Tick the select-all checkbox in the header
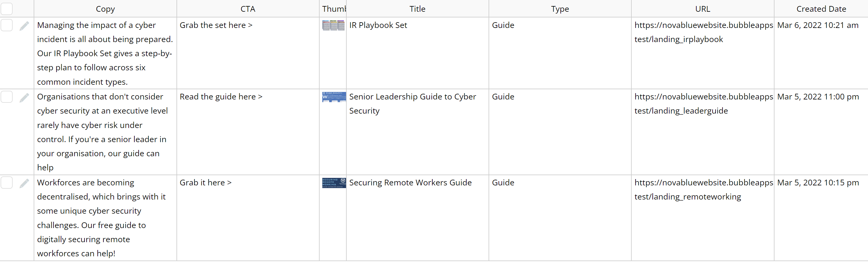This screenshot has height=262, width=868. 7,9
